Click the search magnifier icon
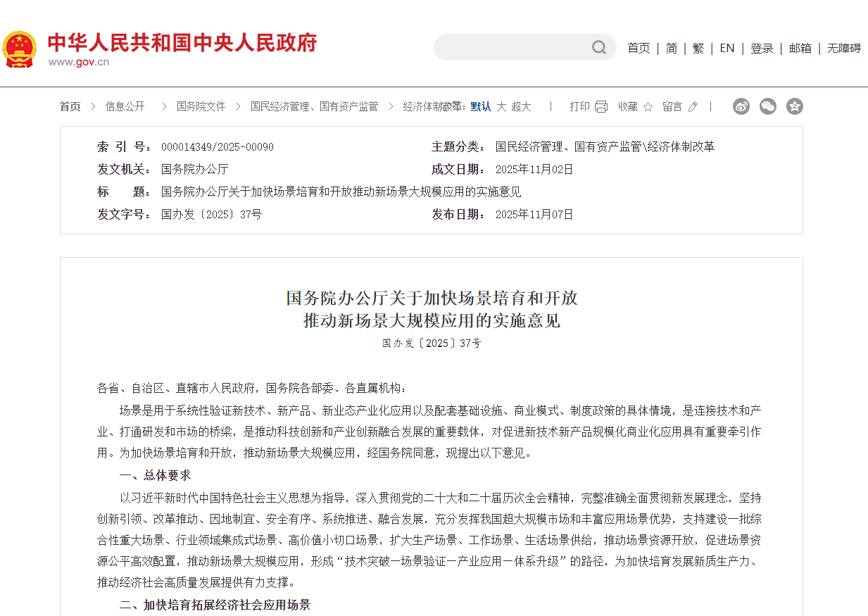The image size is (868, 616). (599, 47)
